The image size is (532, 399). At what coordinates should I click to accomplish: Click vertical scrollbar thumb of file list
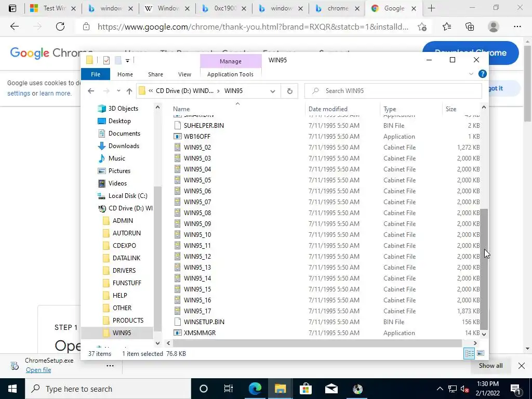[x=484, y=269]
